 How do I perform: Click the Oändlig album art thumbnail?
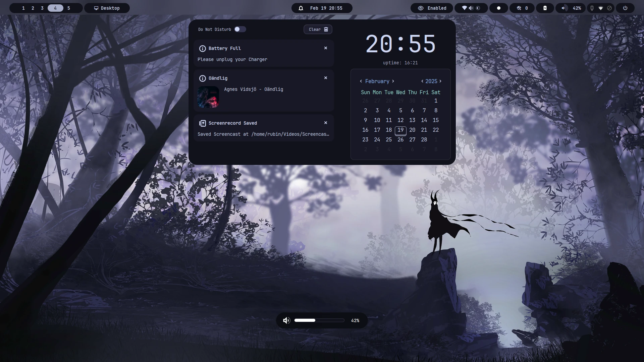click(208, 97)
